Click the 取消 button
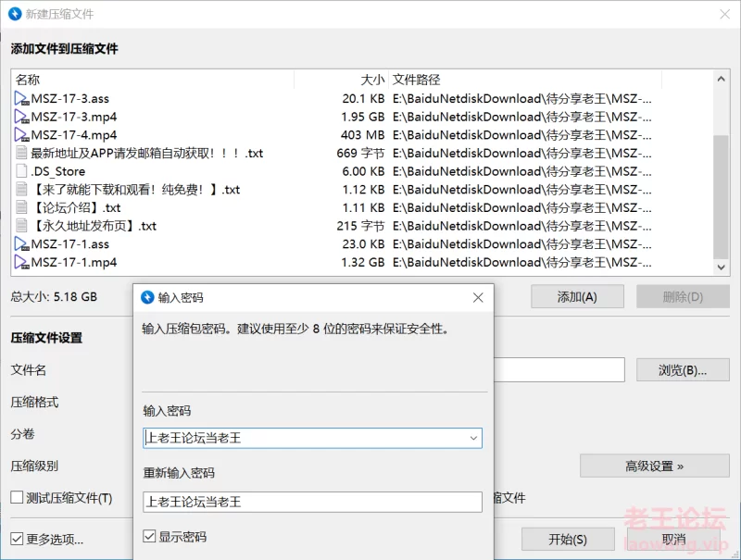741x560 pixels. click(674, 539)
